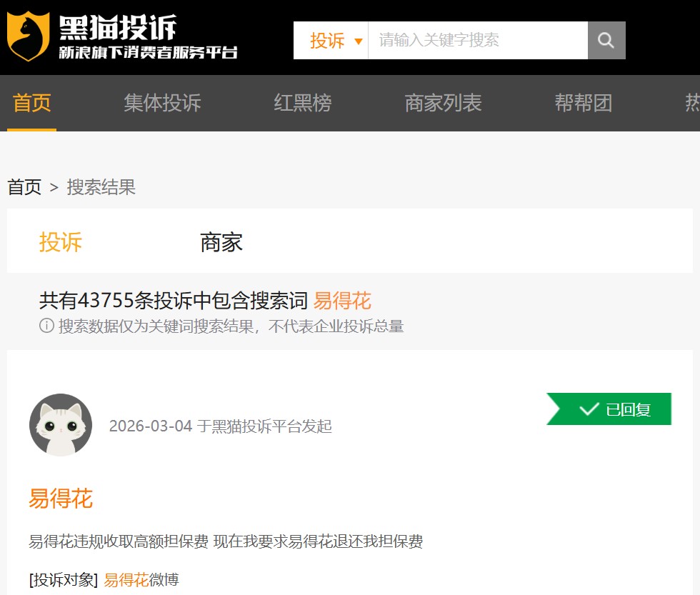
Task: Click the date text 2026-03-04 于黑猫投诉平台发起
Action: point(221,426)
